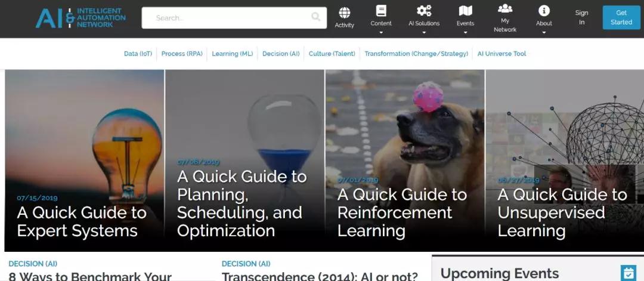Select the Process (RPA) category tab
Image resolution: width=644 pixels, height=281 pixels.
(x=182, y=54)
